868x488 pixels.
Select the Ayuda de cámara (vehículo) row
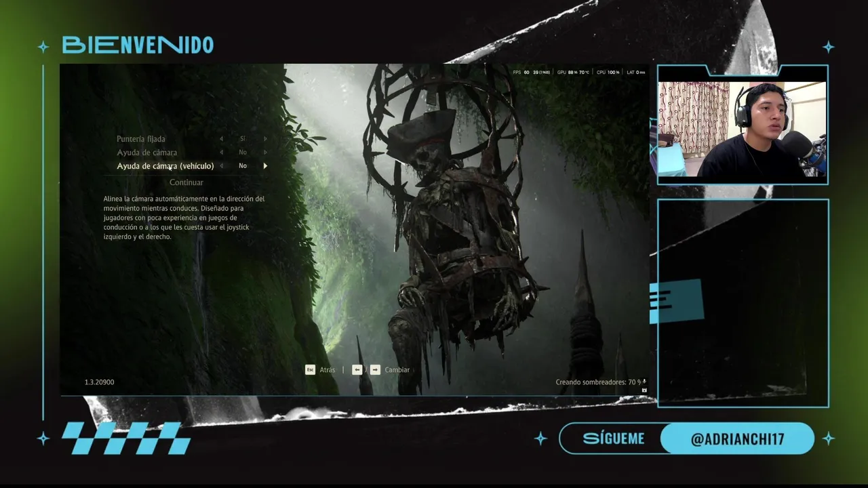tap(186, 166)
